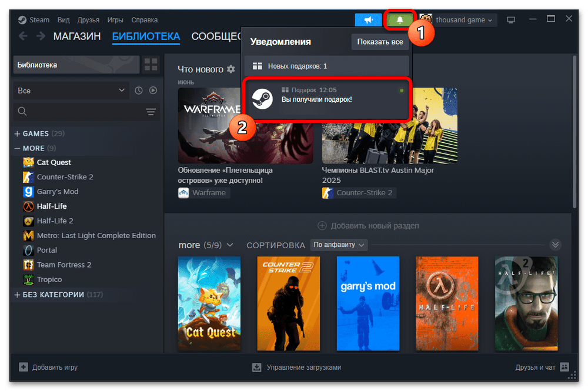Open the thousand game account dropdown
588x391 pixels.
[x=463, y=20]
